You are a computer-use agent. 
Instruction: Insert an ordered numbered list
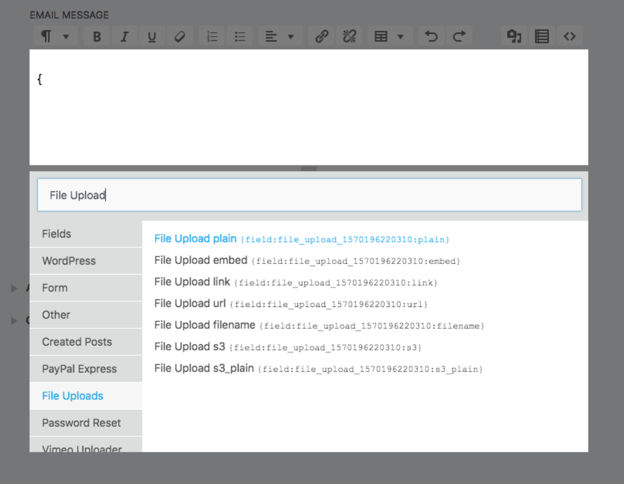212,37
